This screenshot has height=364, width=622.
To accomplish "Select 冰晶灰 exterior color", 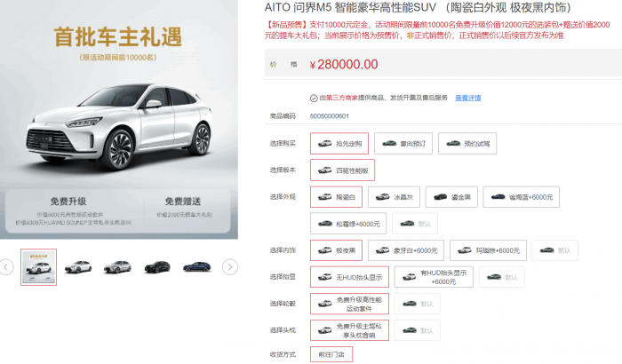I will tap(394, 197).
